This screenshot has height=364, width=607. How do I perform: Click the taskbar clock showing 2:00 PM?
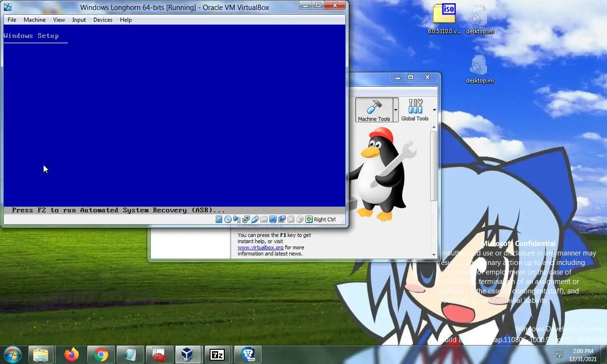(x=583, y=355)
